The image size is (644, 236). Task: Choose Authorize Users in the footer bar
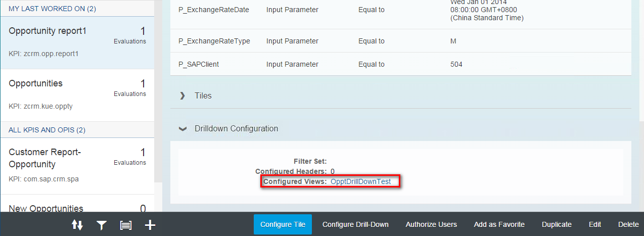pyautogui.click(x=431, y=224)
